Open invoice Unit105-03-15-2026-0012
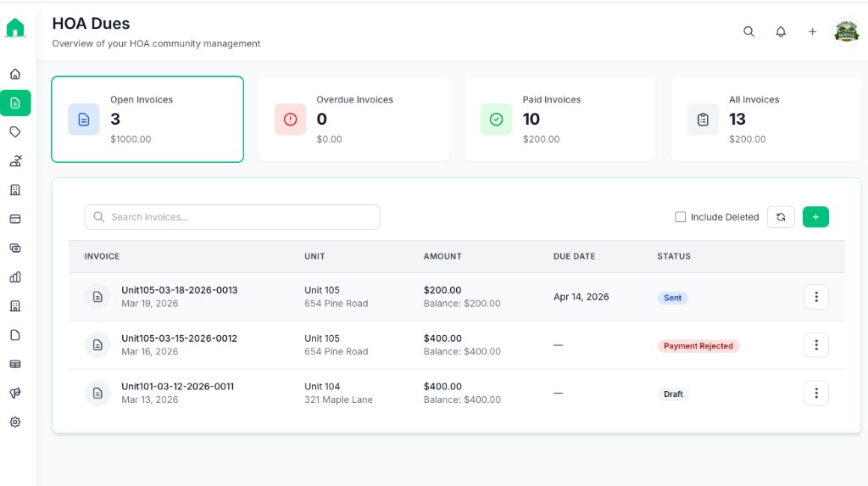Viewport: 868px width, 486px height. click(x=180, y=338)
